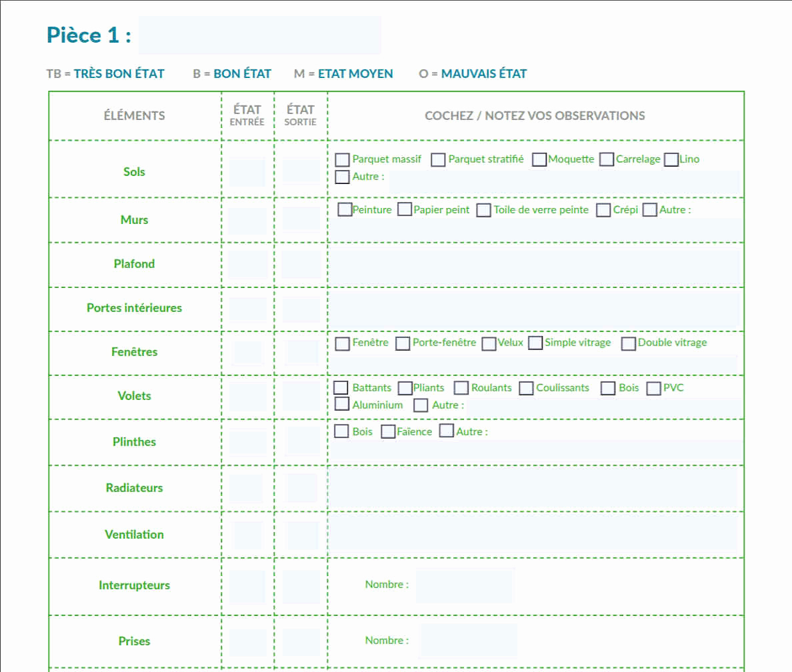Check the Parquet massif checkbox
The image size is (792, 672).
pyautogui.click(x=342, y=160)
